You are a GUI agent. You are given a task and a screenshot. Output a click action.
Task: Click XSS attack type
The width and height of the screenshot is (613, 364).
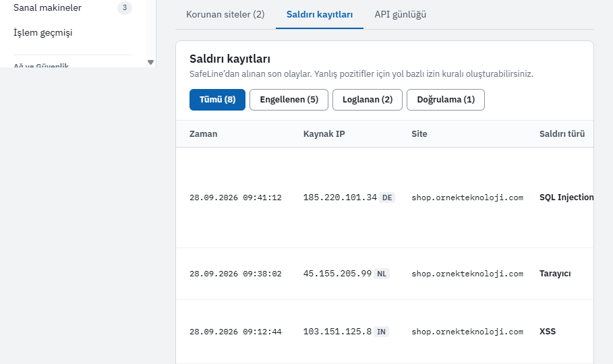pyautogui.click(x=548, y=332)
